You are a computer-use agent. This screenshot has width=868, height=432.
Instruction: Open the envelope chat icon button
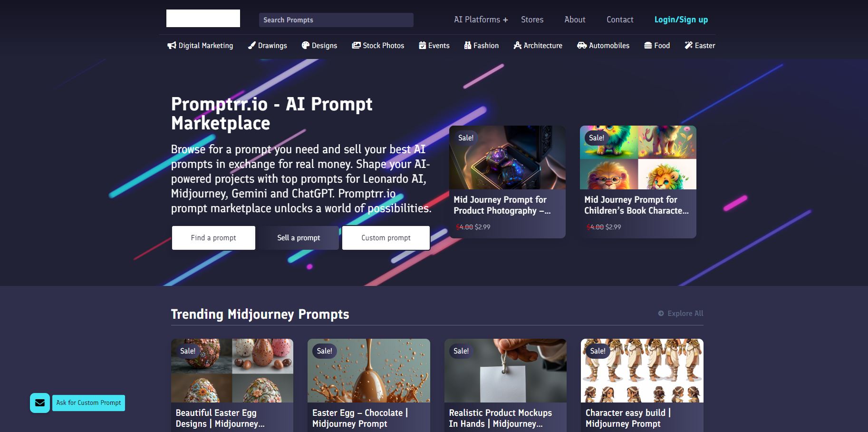point(40,403)
